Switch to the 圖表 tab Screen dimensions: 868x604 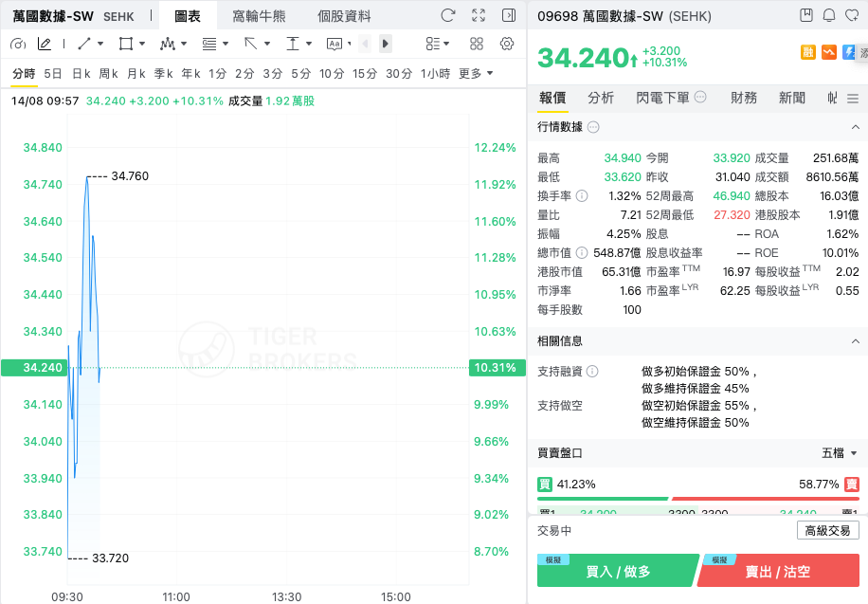click(188, 16)
